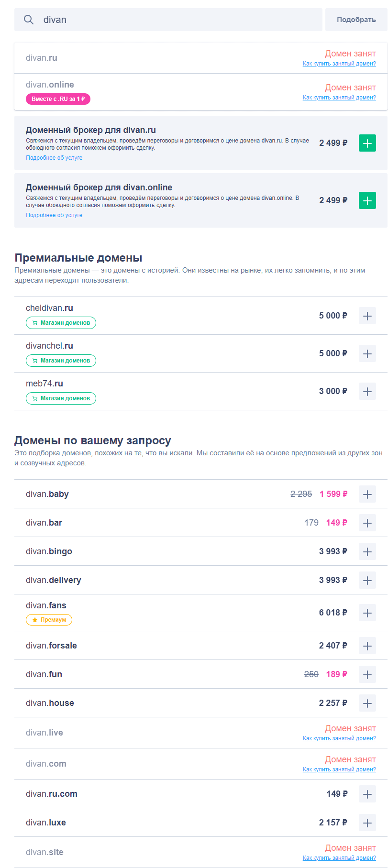Add divan.bar to cart
The width and height of the screenshot is (388, 868).
point(367,523)
